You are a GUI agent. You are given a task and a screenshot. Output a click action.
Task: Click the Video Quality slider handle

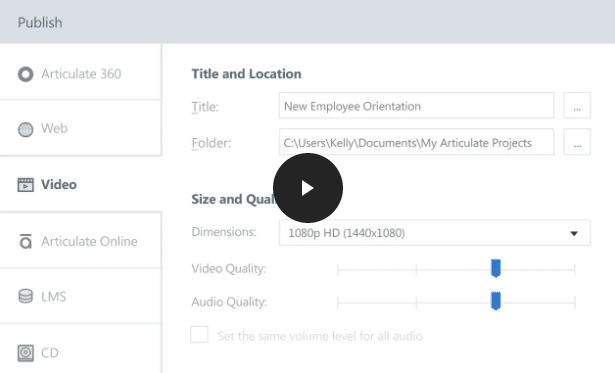pos(496,268)
